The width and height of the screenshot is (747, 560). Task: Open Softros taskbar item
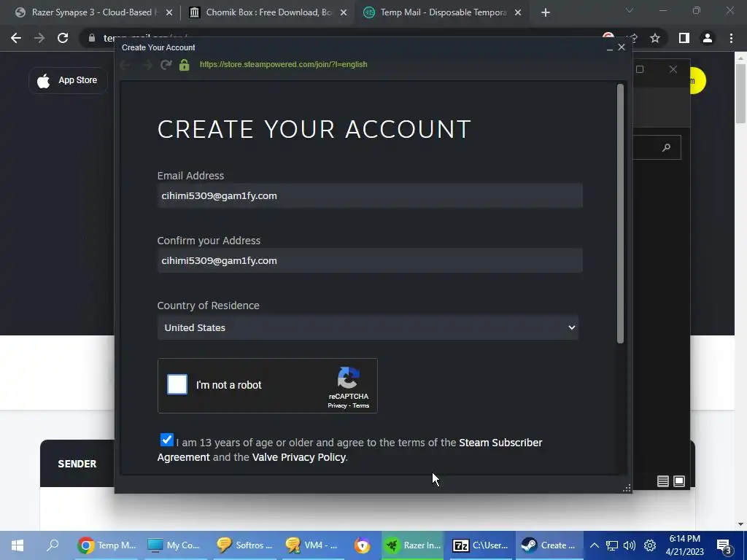(244, 545)
